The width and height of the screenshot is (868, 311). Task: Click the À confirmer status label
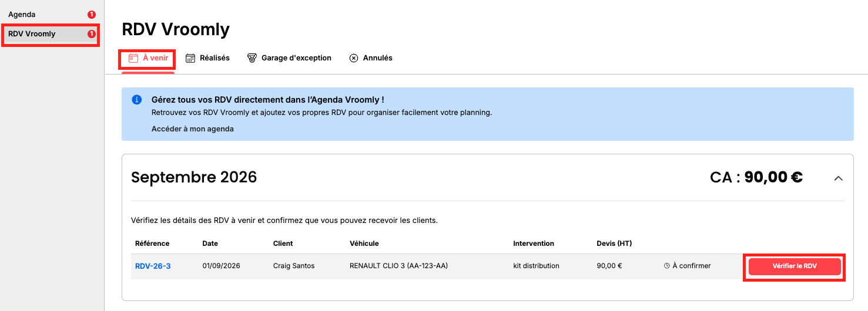[692, 266]
